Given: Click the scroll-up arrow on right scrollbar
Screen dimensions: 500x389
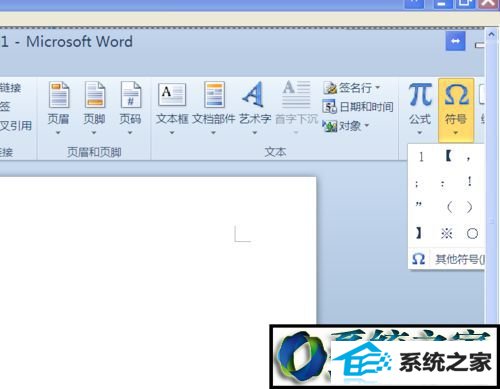Looking at the screenshot, I should click(491, 34).
